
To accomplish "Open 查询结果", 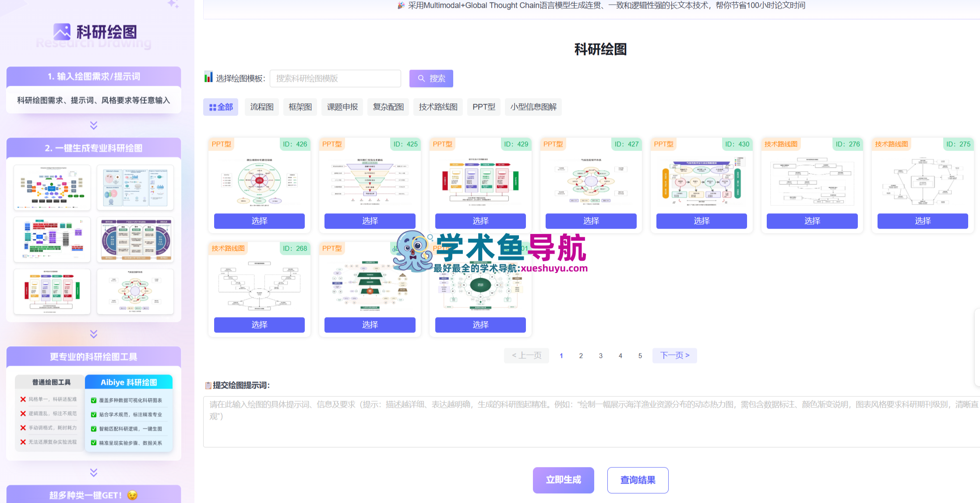I will (638, 480).
